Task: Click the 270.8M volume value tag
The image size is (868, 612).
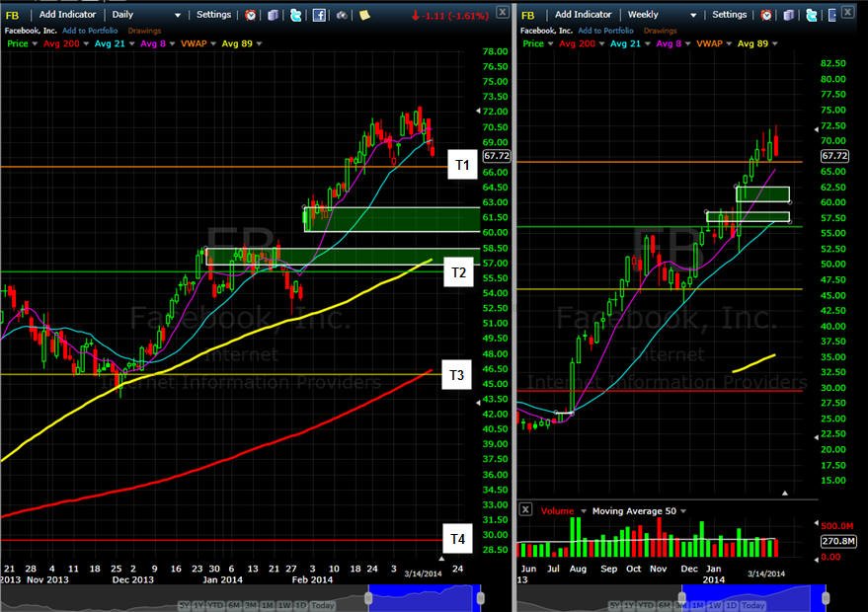Action: click(x=838, y=541)
